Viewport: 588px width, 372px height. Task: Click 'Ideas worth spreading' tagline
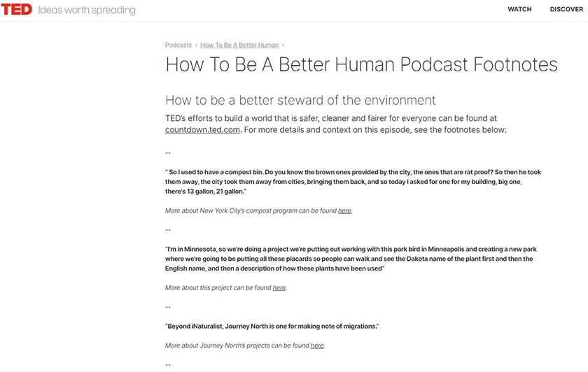[x=87, y=10]
